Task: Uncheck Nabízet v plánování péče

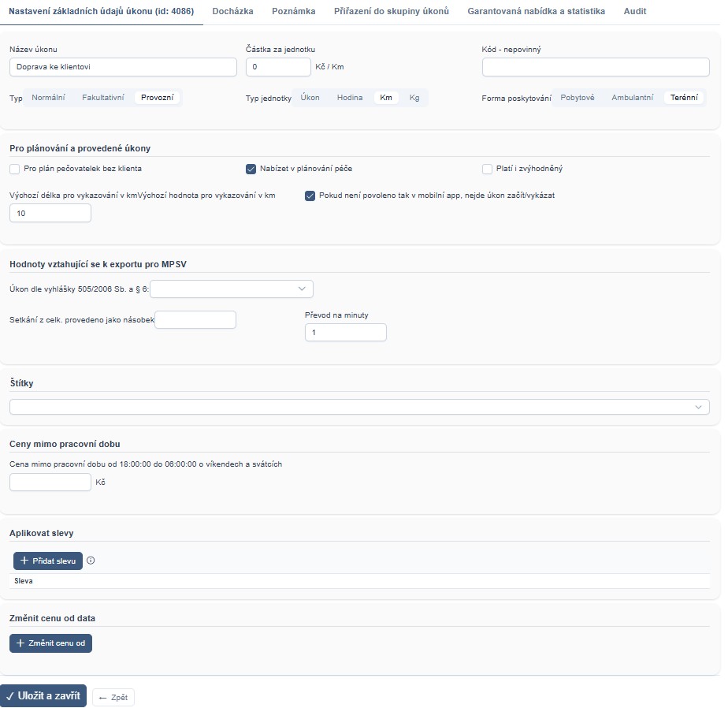Action: pos(251,169)
